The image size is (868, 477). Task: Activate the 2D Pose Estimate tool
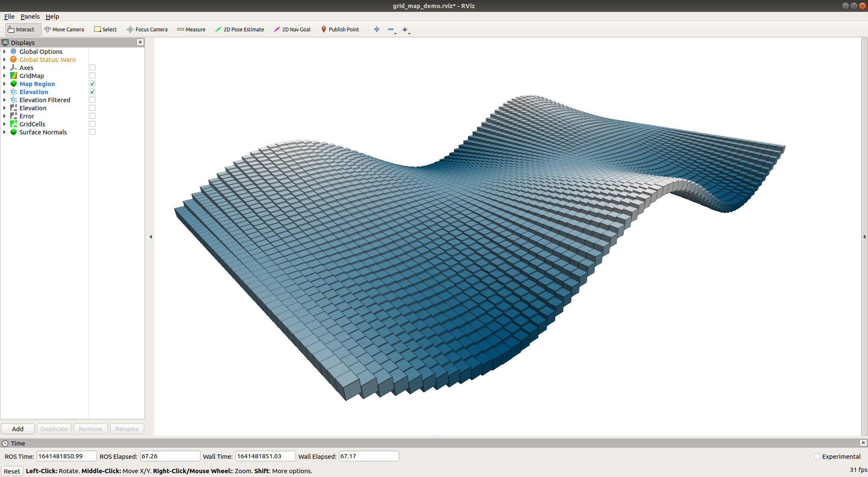(240, 29)
